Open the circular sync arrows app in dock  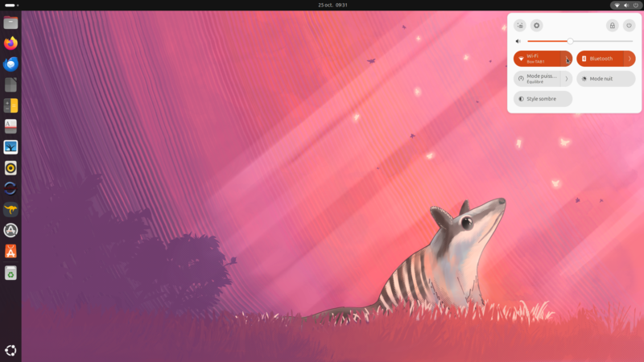tap(10, 188)
